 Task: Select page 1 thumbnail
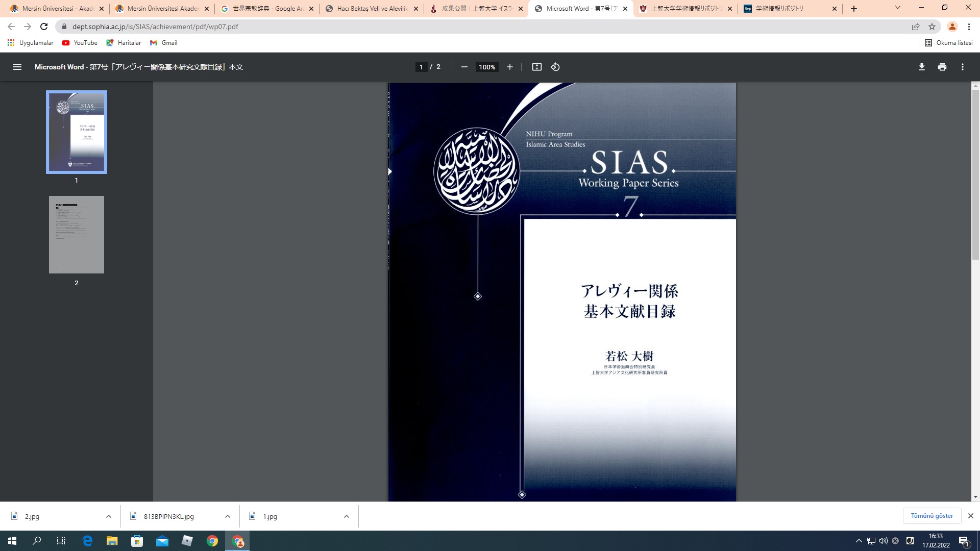coord(77,132)
